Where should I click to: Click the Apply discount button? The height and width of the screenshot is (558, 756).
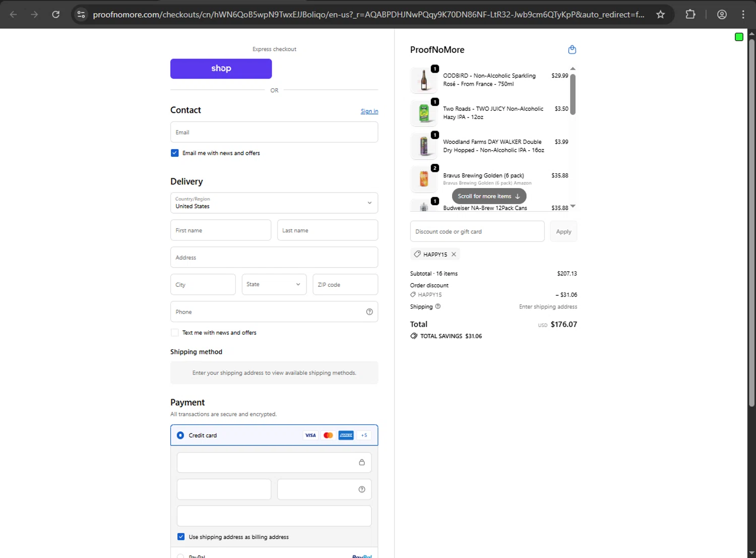tap(563, 231)
